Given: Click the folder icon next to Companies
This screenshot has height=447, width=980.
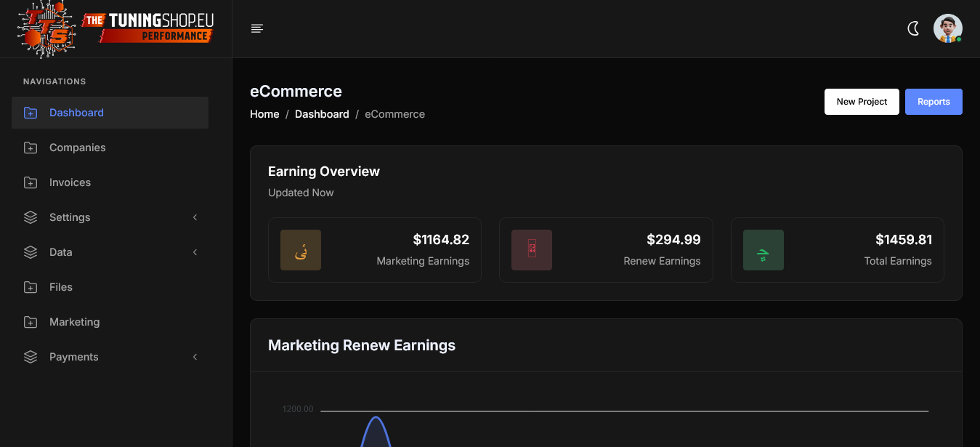Looking at the screenshot, I should coord(31,148).
